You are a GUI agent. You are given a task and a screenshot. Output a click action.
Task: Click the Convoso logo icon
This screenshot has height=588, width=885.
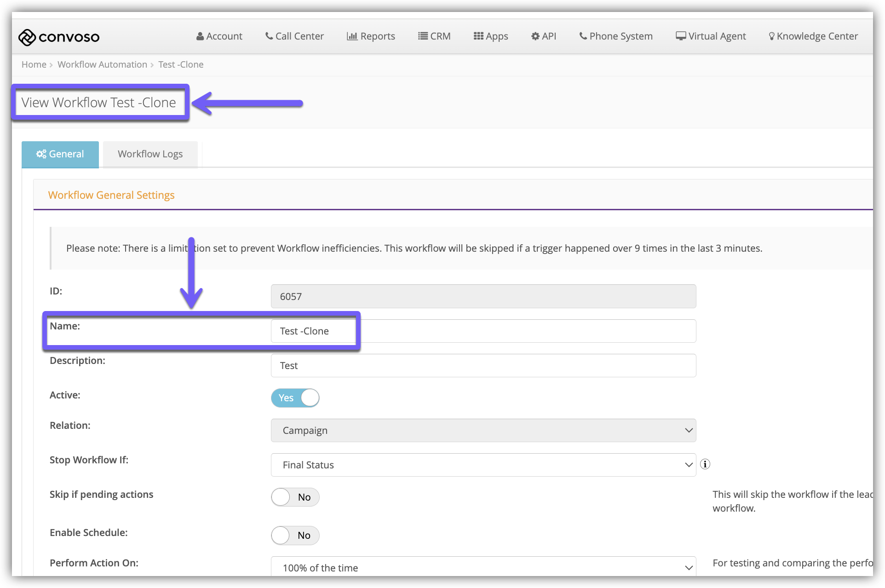[x=27, y=37]
